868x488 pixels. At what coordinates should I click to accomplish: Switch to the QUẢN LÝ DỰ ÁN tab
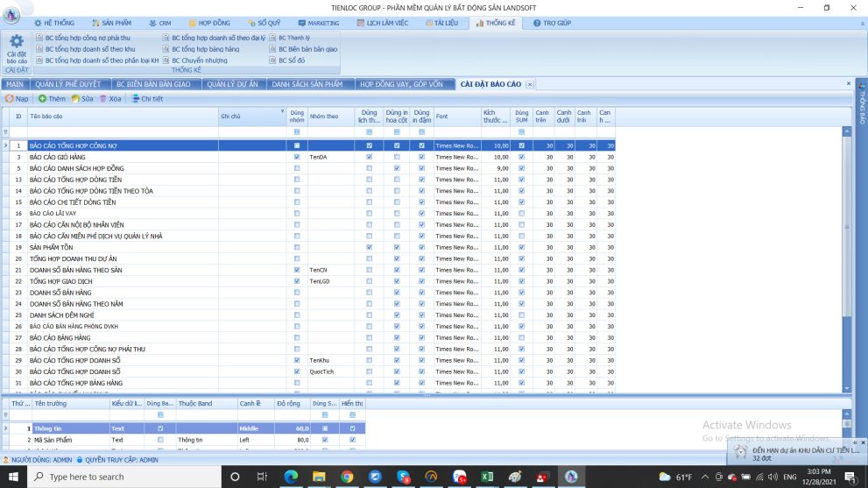tap(232, 84)
